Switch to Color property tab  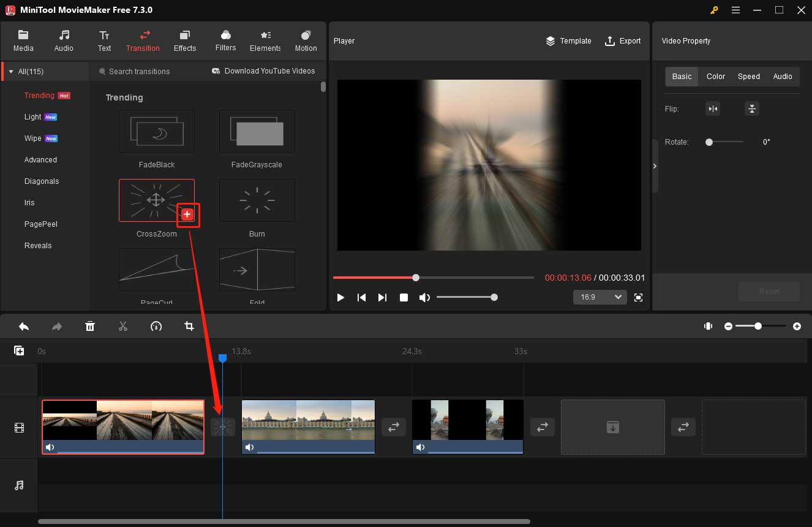(x=715, y=77)
